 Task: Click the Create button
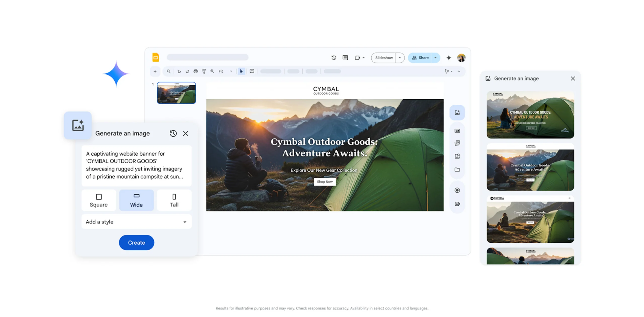[136, 243]
